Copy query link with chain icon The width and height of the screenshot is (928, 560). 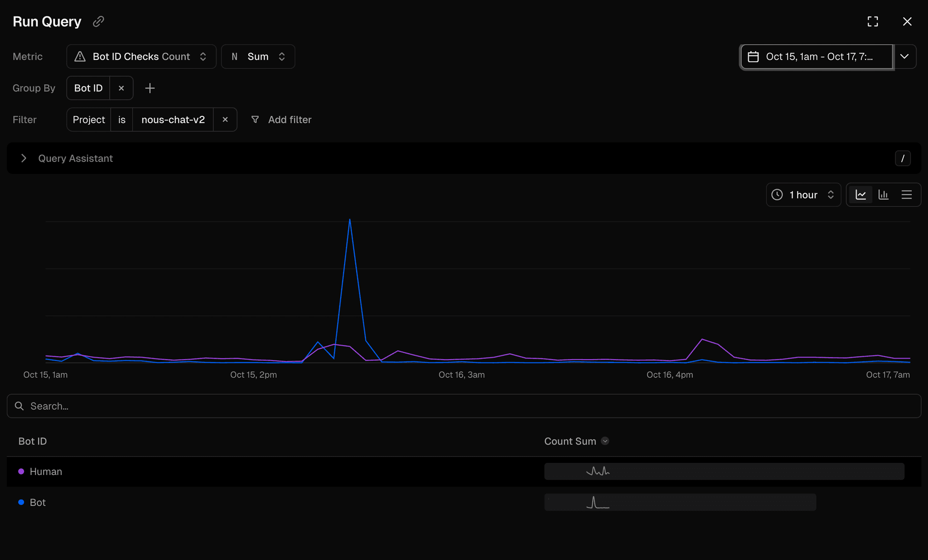(x=99, y=22)
